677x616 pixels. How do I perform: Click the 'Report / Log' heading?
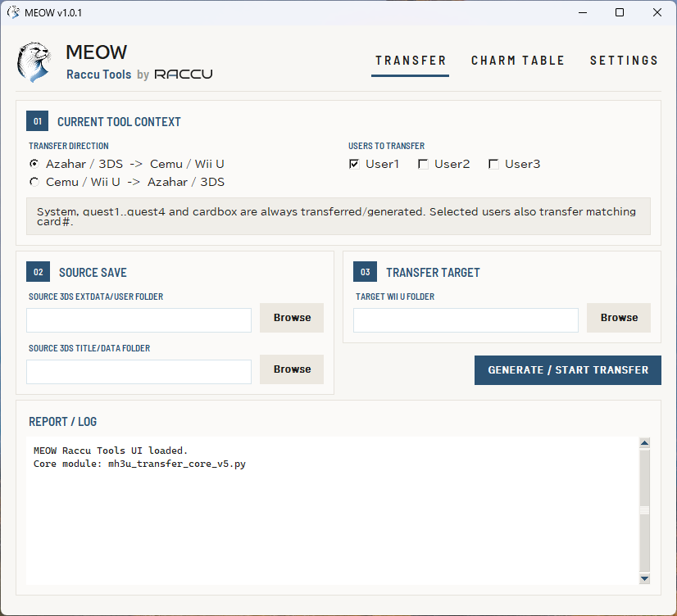pos(62,421)
